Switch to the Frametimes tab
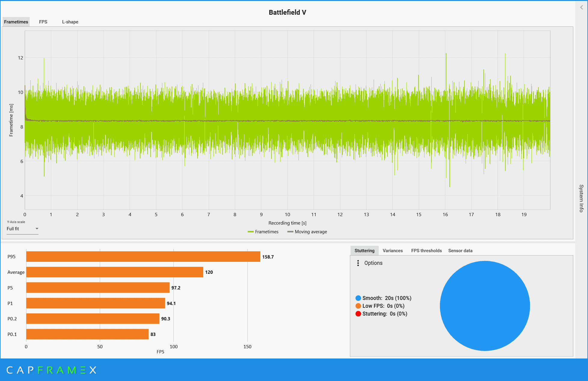Viewport: 588px width, 381px height. tap(16, 22)
